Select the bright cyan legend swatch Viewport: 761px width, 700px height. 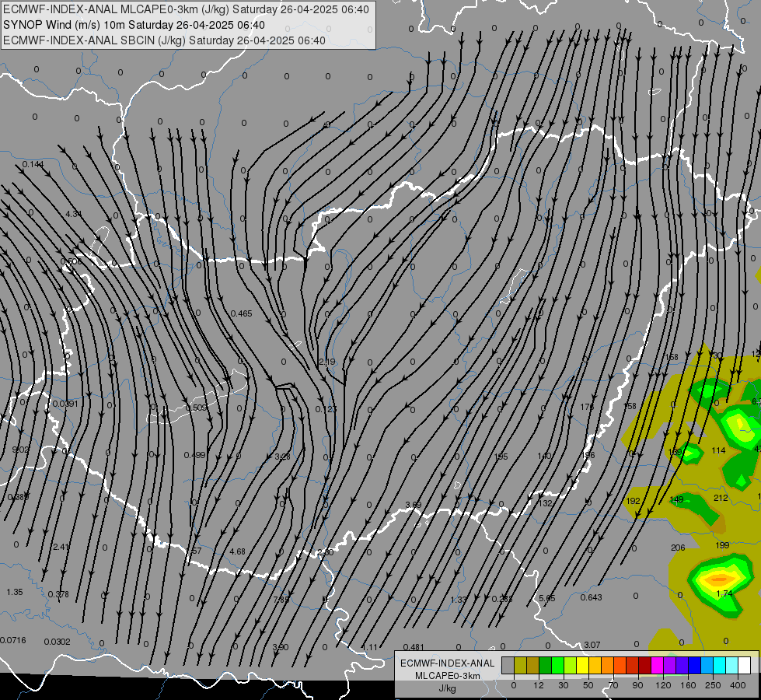click(x=720, y=665)
